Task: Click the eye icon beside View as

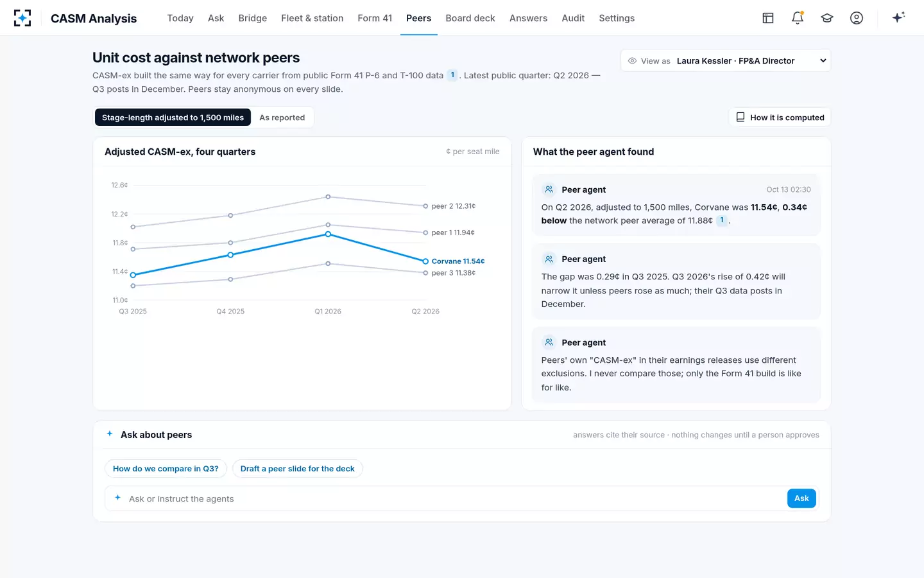Action: [632, 61]
